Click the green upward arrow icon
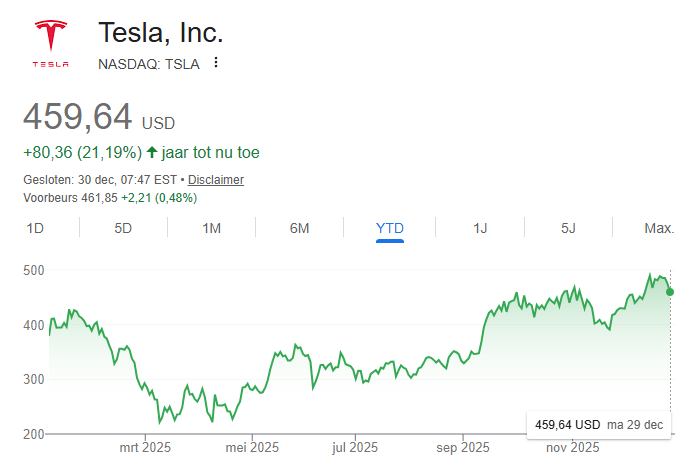Image resolution: width=682 pixels, height=463 pixels. [152, 153]
